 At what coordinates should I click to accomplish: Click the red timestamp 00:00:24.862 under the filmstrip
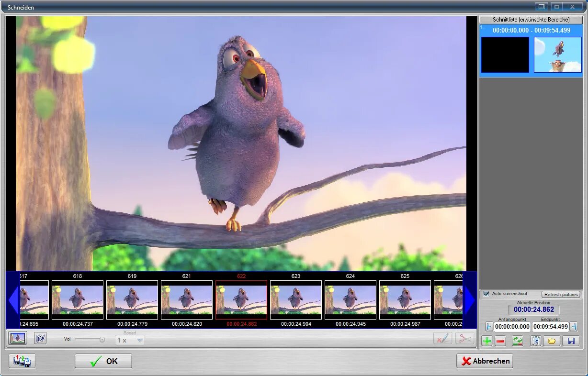[241, 324]
